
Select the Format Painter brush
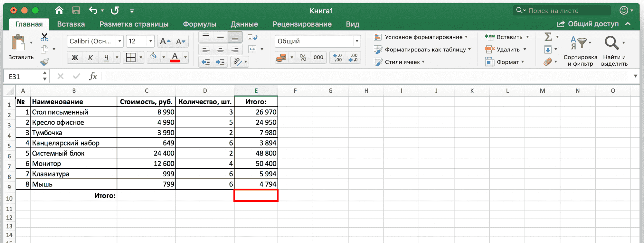(x=44, y=61)
